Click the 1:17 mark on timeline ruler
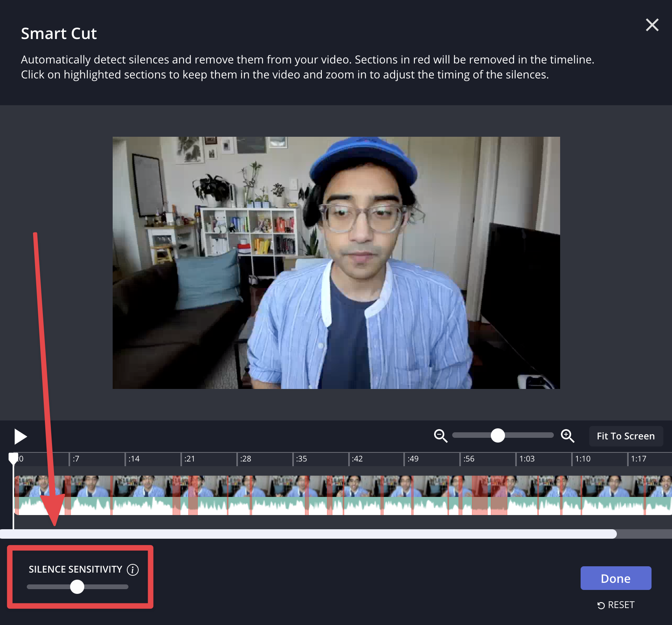 [638, 459]
